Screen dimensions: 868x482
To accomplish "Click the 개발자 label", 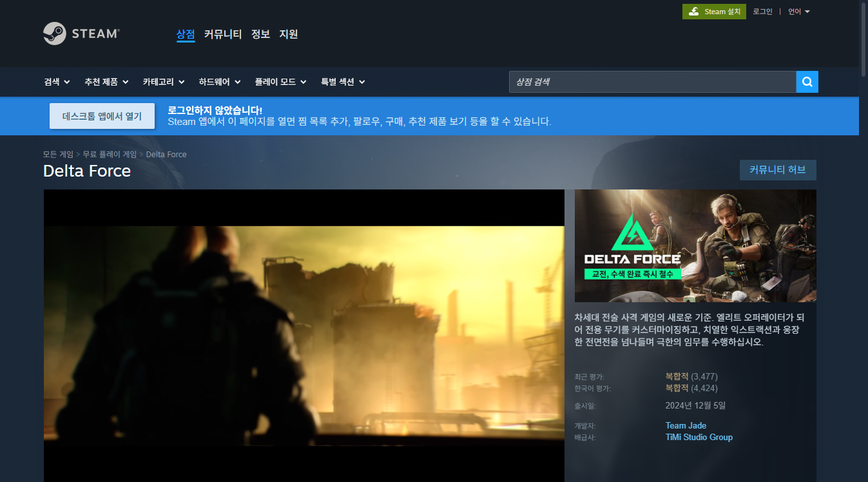I will 585,426.
